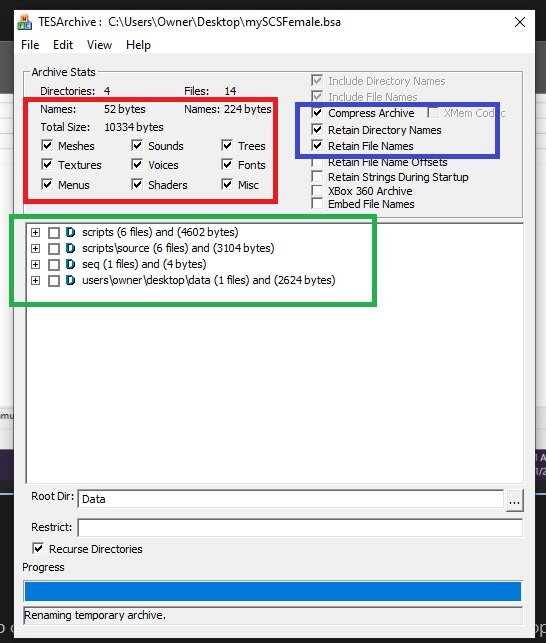Viewport: 546px width, 643px height.
Task: Uncheck Recurse Directories
Action: click(x=38, y=548)
